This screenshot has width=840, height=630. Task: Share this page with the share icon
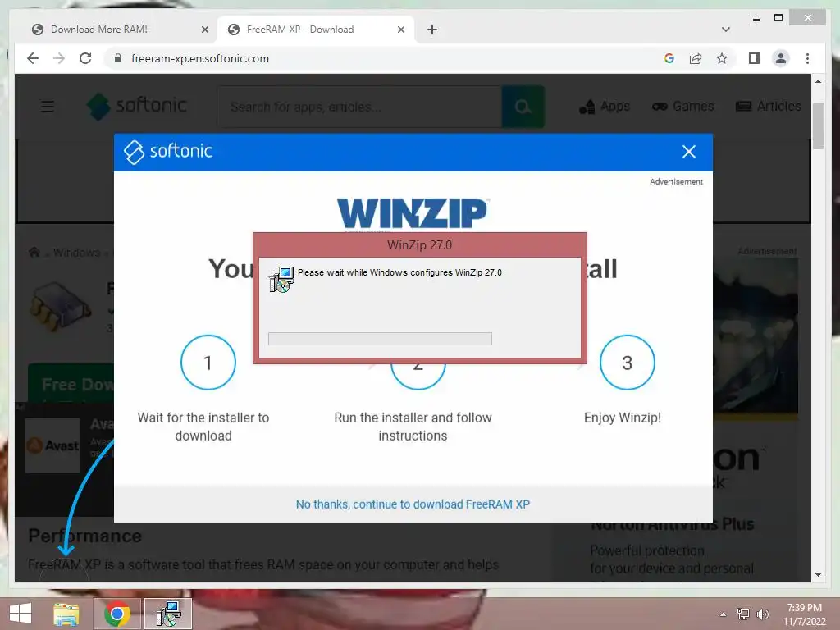click(x=696, y=58)
